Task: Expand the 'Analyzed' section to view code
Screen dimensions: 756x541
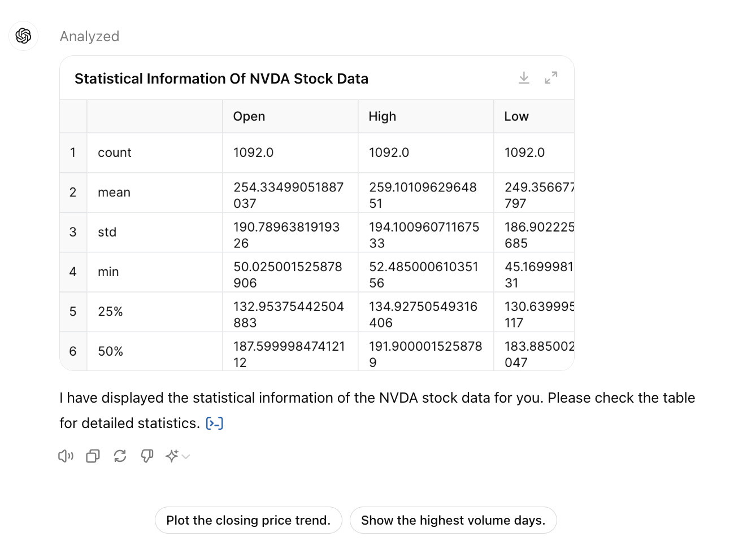Action: [x=89, y=36]
